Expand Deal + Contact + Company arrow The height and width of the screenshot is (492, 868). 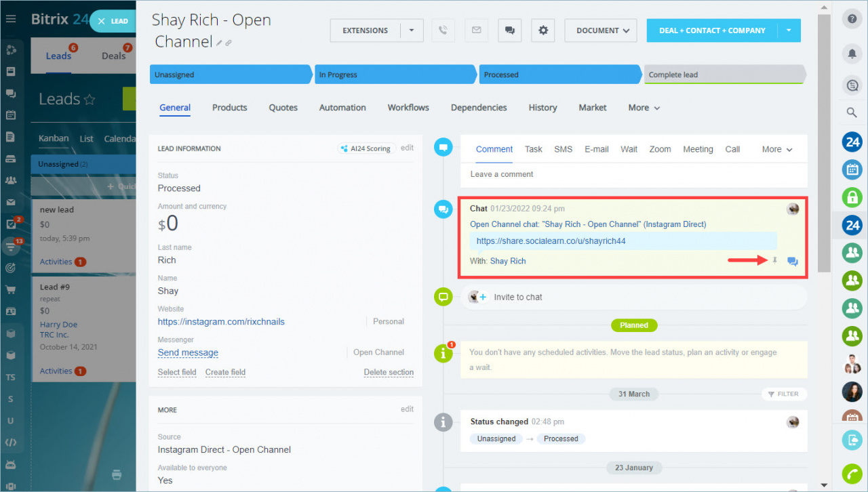(x=788, y=30)
